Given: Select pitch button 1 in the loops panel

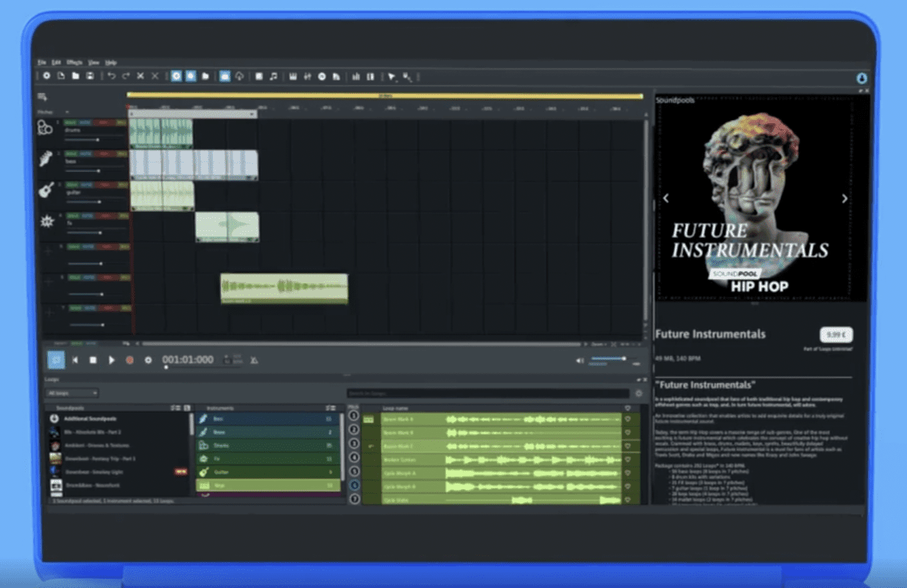Looking at the screenshot, I should pyautogui.click(x=354, y=416).
